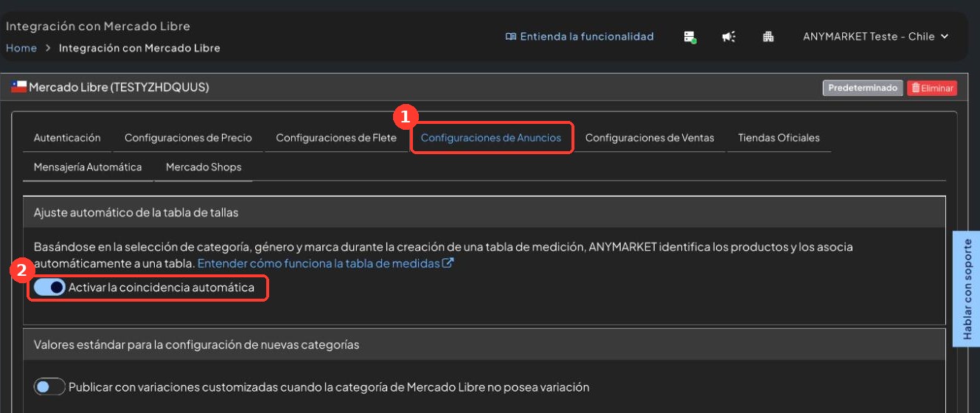
Task: Click the Predeterminado button
Action: (863, 88)
